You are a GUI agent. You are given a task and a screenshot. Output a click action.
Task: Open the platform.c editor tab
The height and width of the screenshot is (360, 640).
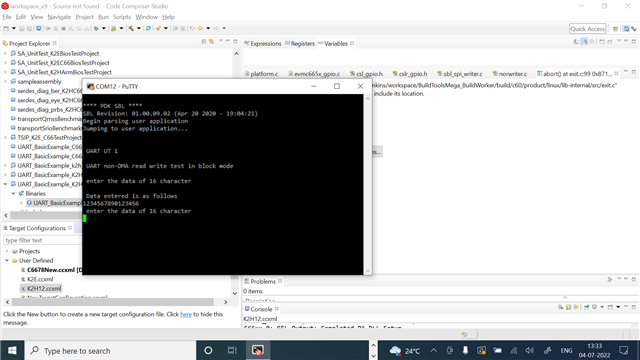(x=261, y=74)
